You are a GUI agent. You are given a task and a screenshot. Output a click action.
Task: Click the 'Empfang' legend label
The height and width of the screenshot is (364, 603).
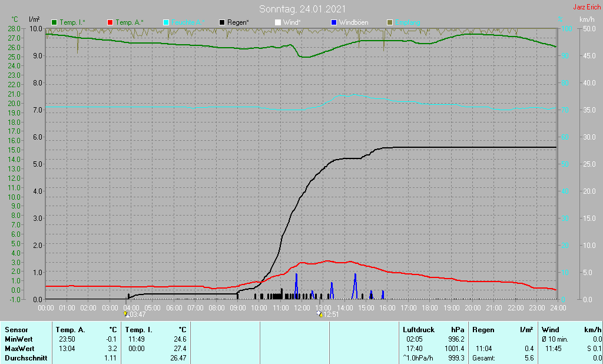point(407,23)
